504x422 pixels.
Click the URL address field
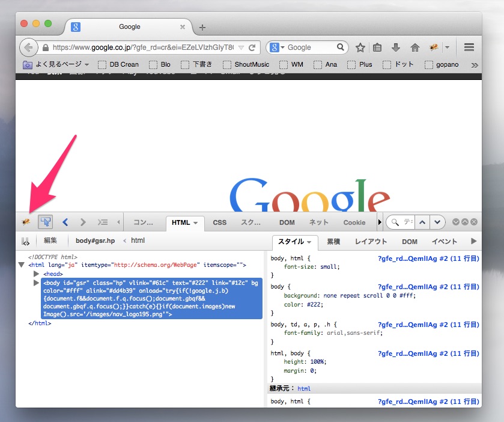click(143, 47)
